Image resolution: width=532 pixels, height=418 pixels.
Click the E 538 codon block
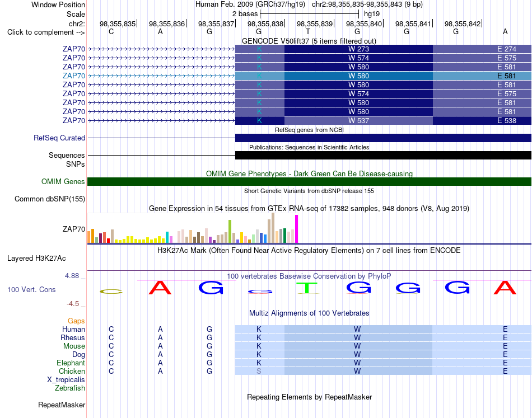[x=482, y=120]
